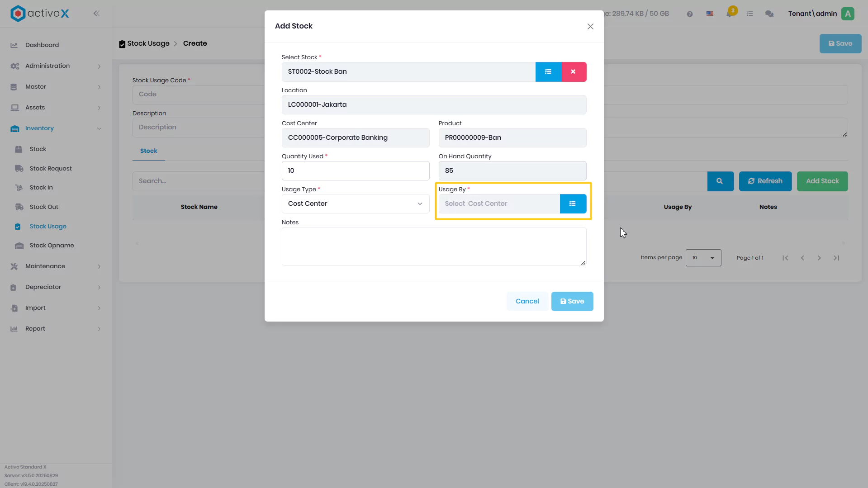Click the Notes column header
The image size is (868, 488).
768,207
